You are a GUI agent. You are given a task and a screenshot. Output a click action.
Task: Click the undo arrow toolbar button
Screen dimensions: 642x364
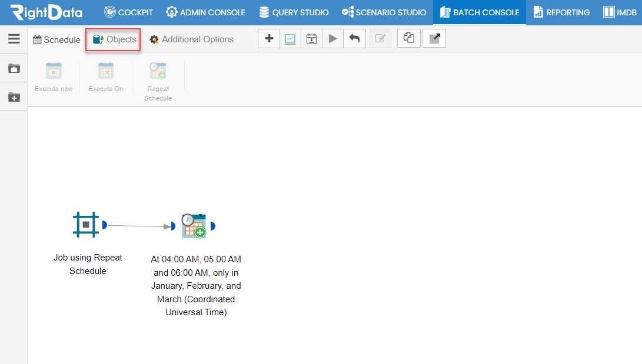pos(354,39)
